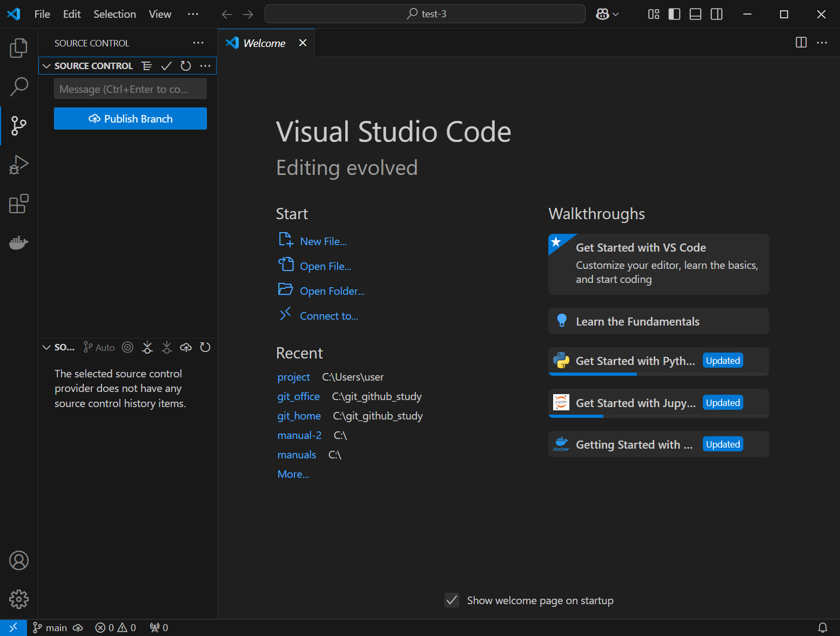Viewport: 840px width, 636px height.
Task: Open the Explorer view in activity bar
Action: pos(18,48)
